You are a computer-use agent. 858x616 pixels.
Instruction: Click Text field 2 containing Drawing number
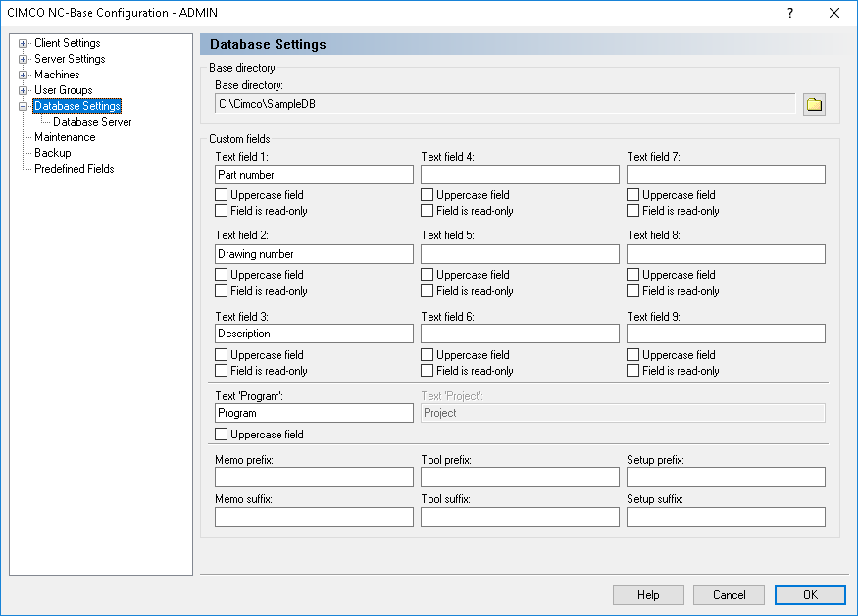[314, 254]
